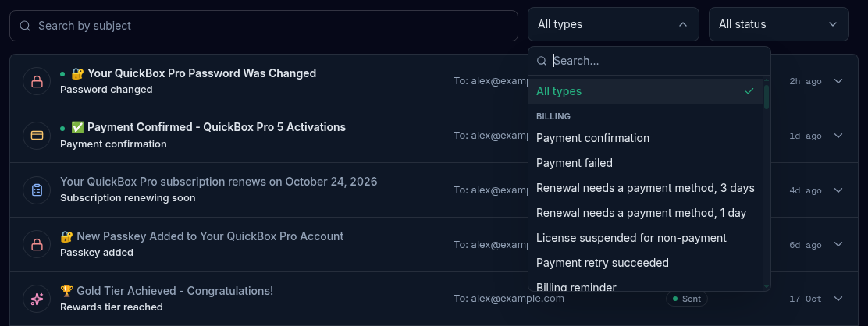Pick License suspended for non-payment

[646, 237]
